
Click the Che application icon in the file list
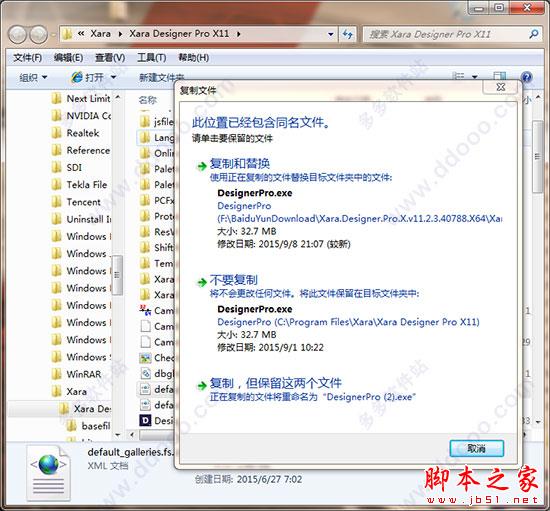click(145, 358)
